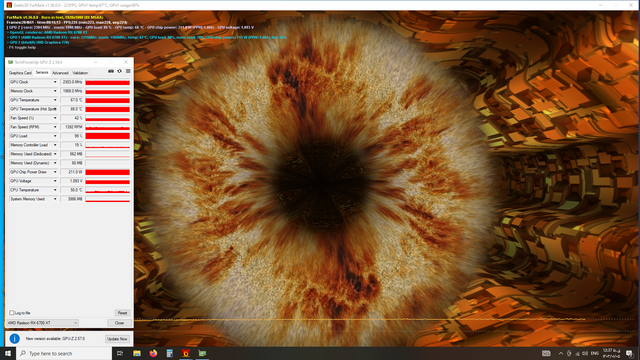640x360 pixels.
Task: Click the F1: toggle help overlay line
Action: tap(22, 47)
